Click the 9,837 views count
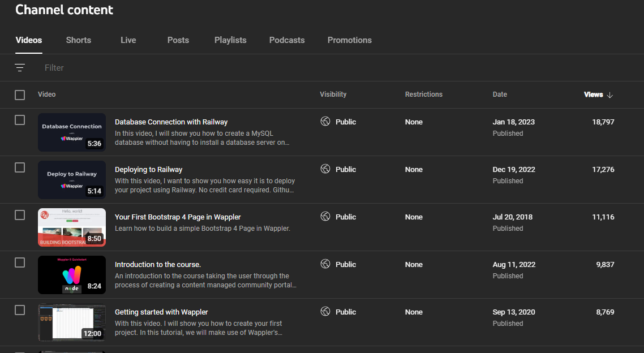 click(x=606, y=265)
